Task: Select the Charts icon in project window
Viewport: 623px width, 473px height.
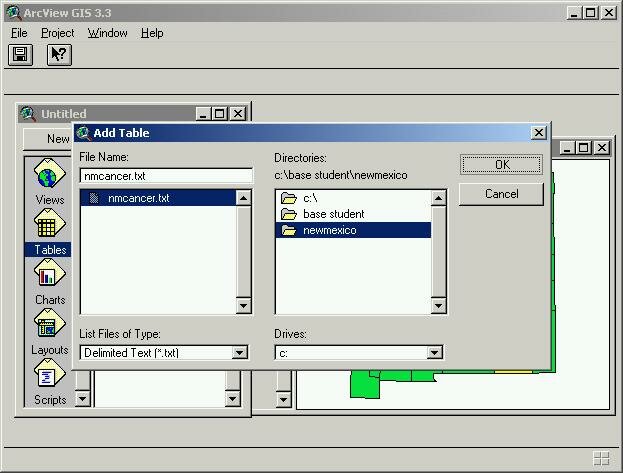Action: click(x=50, y=273)
